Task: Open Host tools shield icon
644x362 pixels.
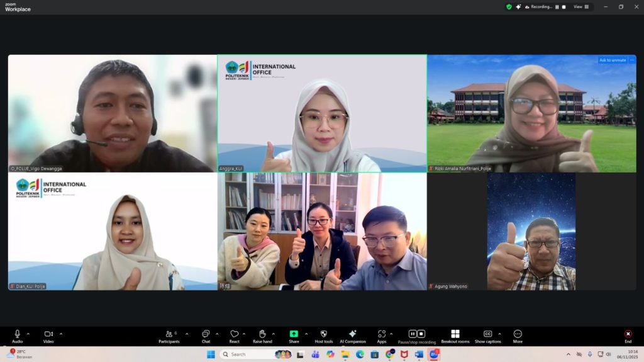Action: pos(323,334)
